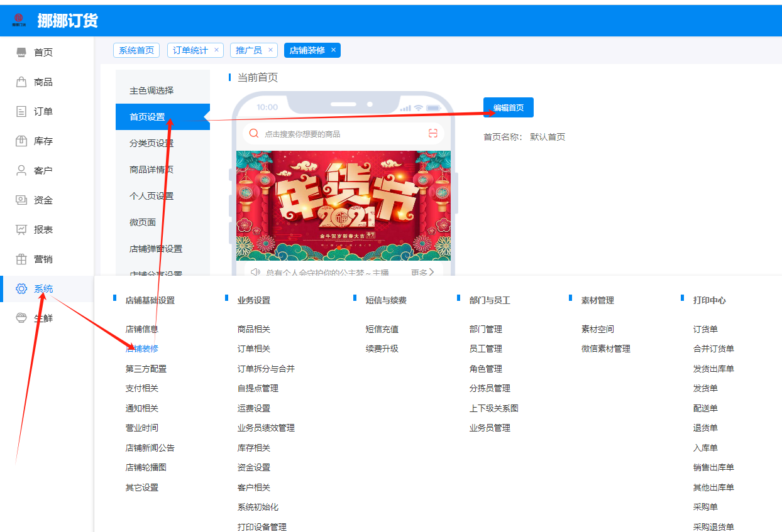Open 商品 shopping bag icon in sidebar
782x532 pixels.
pos(21,82)
